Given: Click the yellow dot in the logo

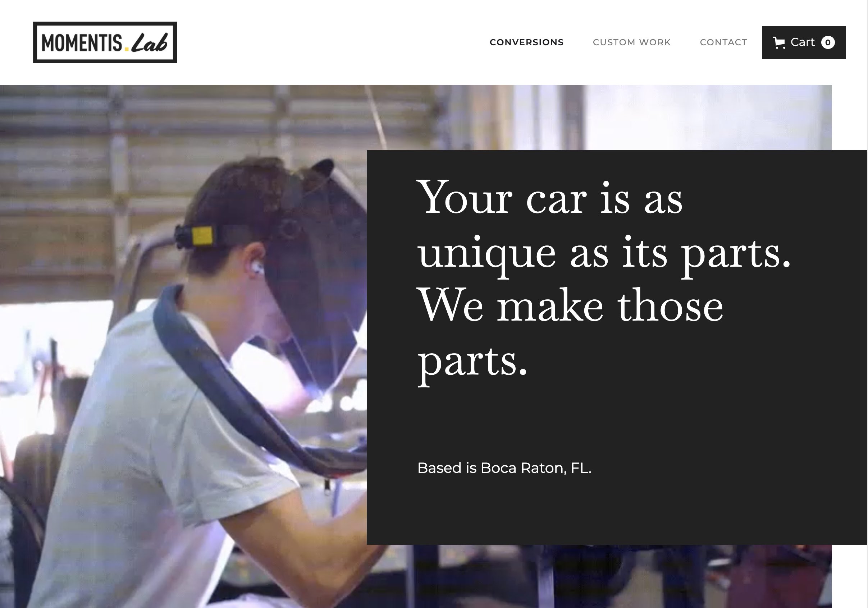Looking at the screenshot, I should [x=127, y=49].
